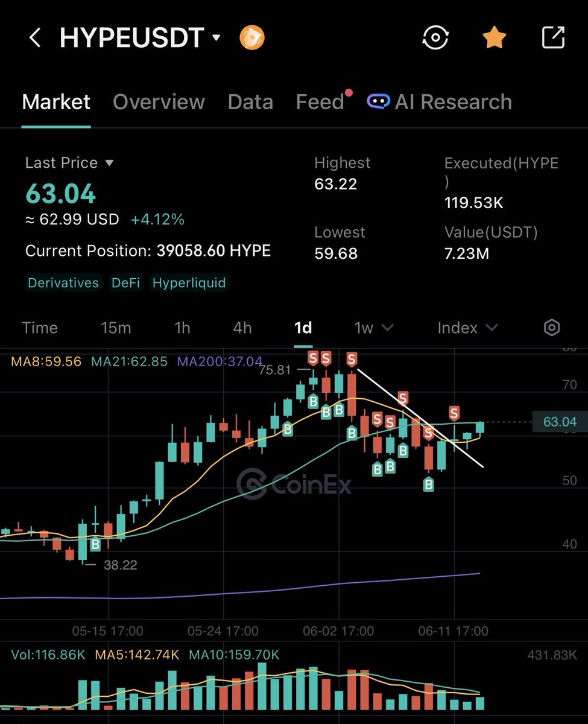Expand the Last Price dropdown arrow
588x724 pixels.
pos(109,163)
